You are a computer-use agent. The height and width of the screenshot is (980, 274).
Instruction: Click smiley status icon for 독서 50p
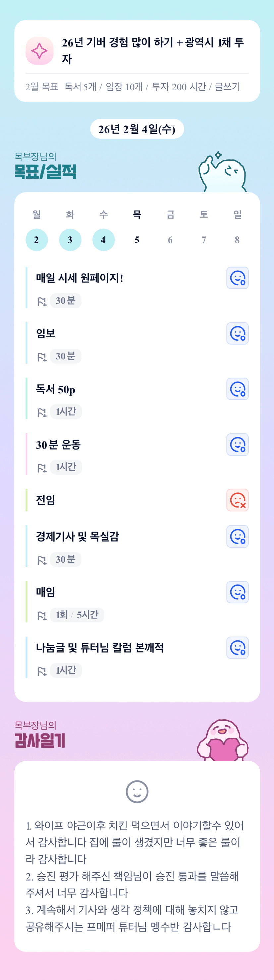click(238, 389)
